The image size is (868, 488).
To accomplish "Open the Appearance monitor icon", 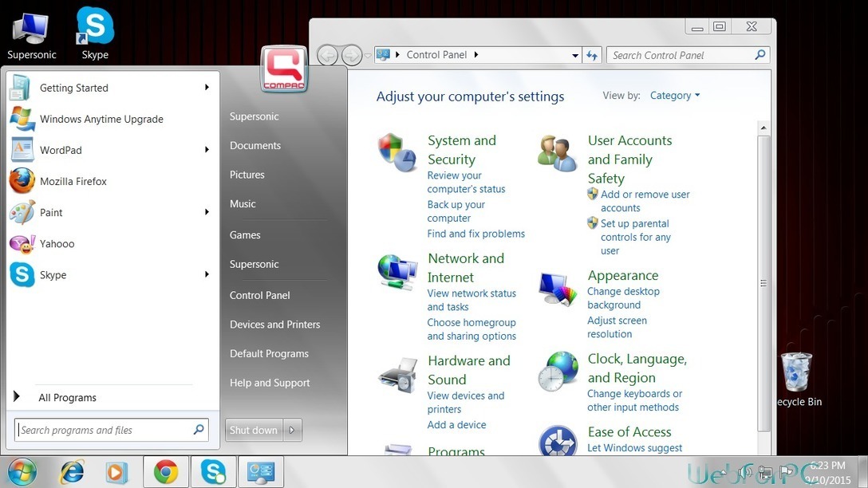I will tap(558, 289).
